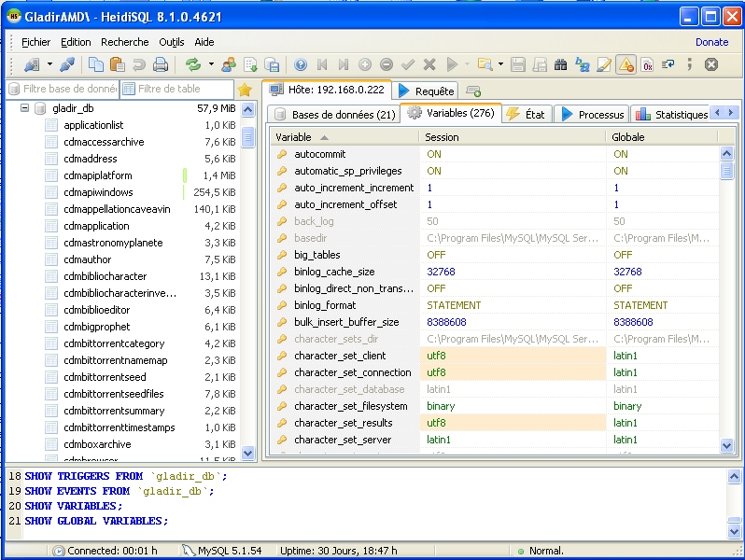Click the green Refresh arrows icon
The width and height of the screenshot is (745, 560).
pyautogui.click(x=193, y=64)
